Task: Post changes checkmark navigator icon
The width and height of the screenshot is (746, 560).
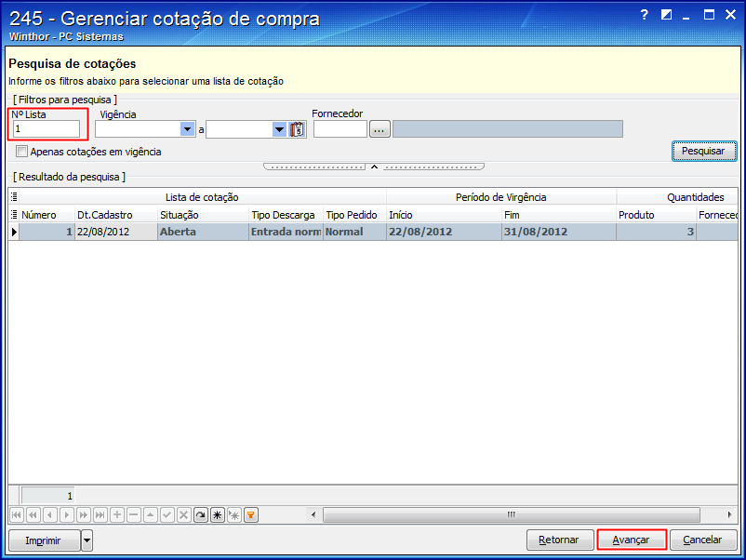Action: (x=167, y=514)
